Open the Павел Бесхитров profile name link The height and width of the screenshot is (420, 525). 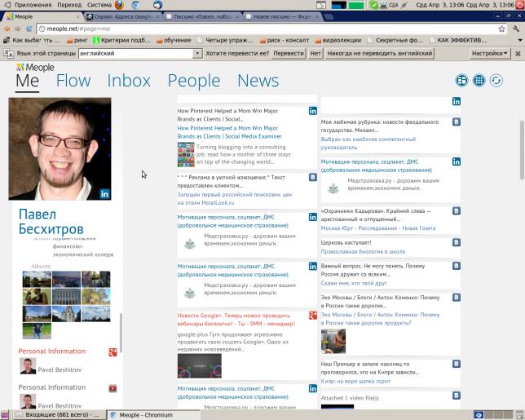coord(51,222)
